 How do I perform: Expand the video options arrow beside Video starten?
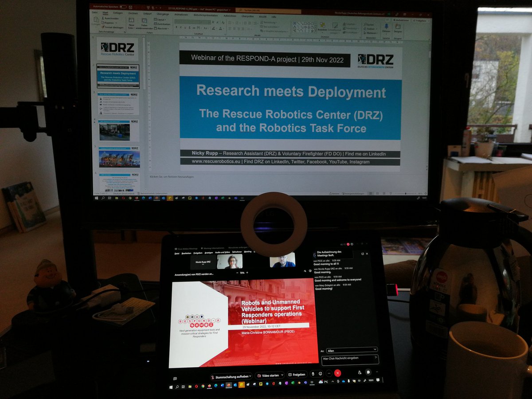coord(282,376)
